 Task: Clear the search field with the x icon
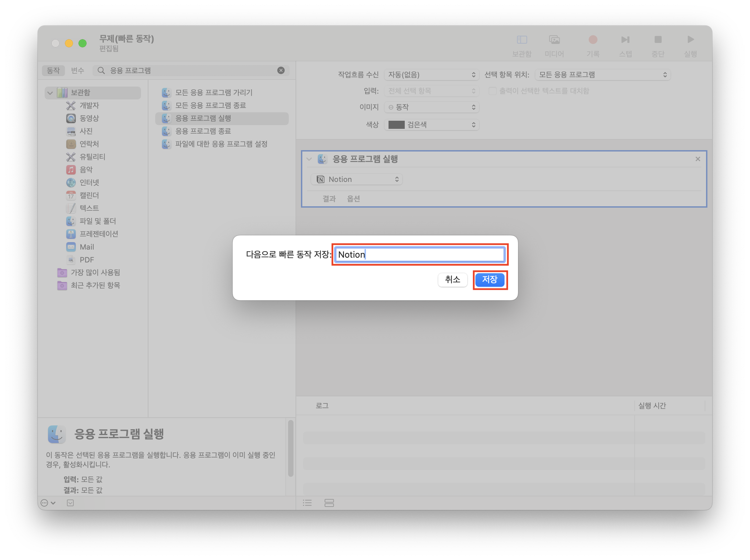coord(281,71)
